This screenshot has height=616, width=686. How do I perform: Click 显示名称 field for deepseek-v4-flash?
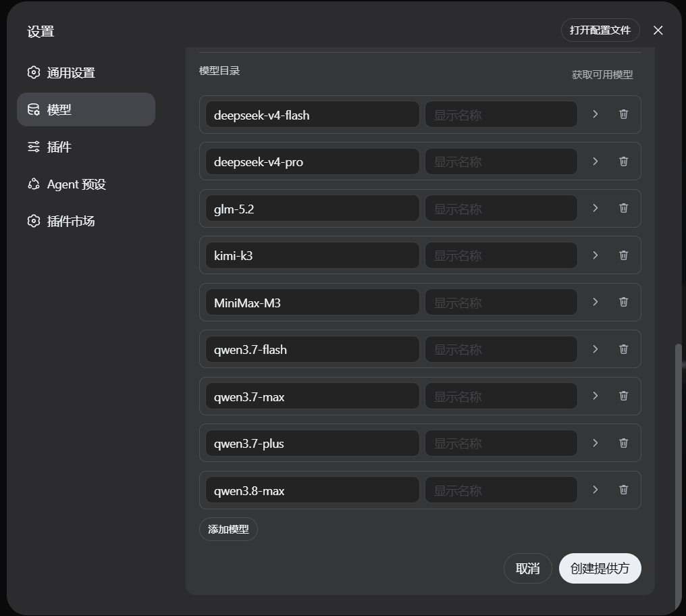click(x=502, y=115)
